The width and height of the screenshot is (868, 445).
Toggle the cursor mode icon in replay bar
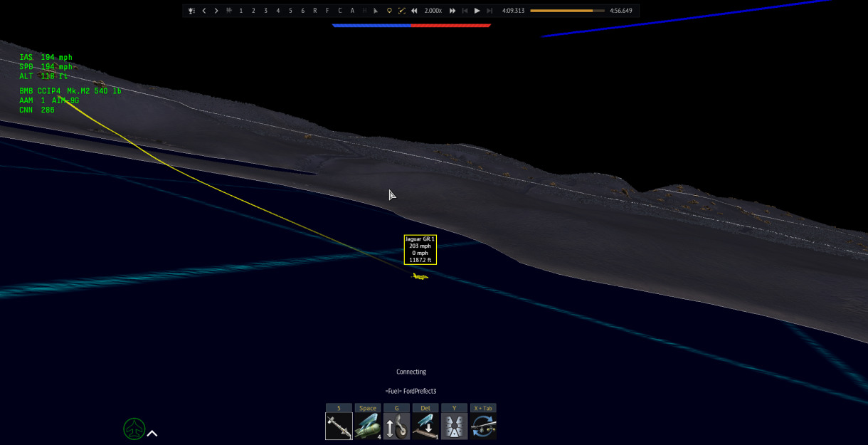coord(376,11)
